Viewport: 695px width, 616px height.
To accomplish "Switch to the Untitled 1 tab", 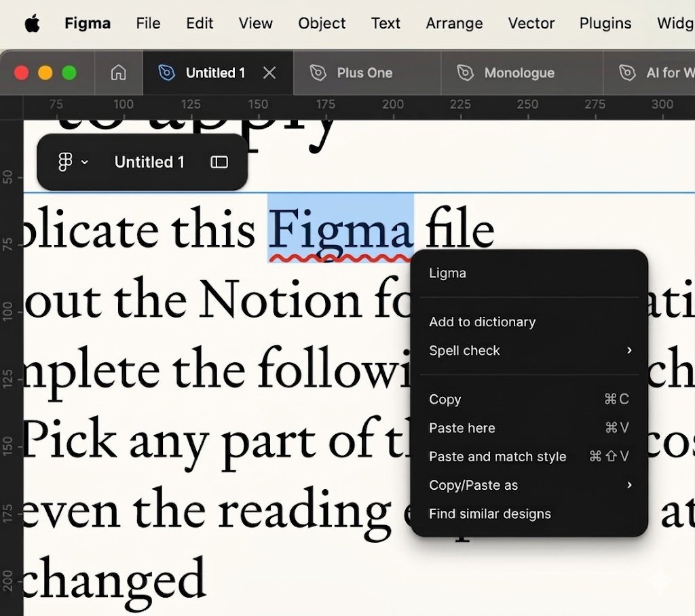I will coord(218,73).
